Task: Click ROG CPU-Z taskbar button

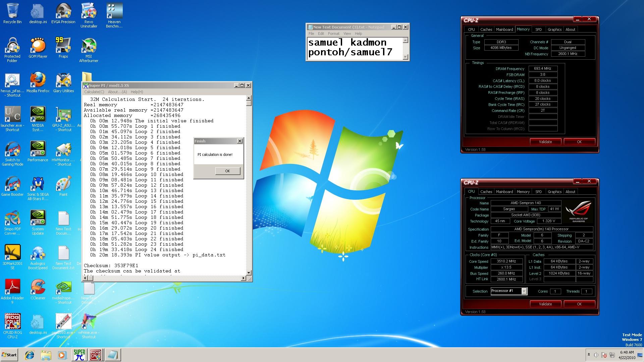Action: pyautogui.click(x=96, y=355)
